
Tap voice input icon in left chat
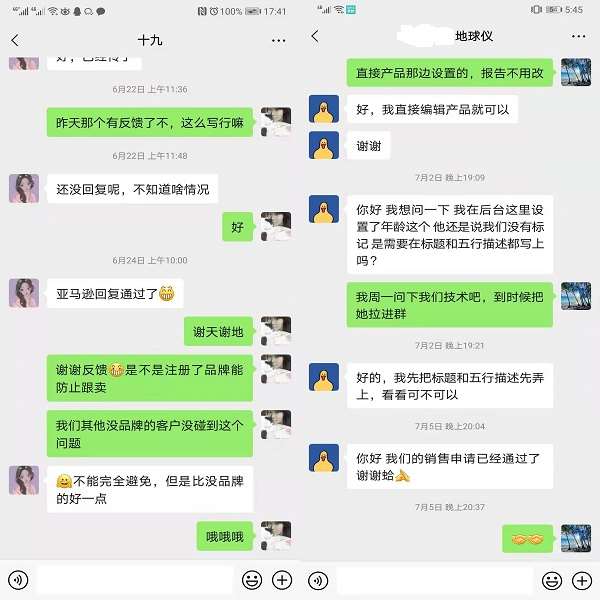click(18, 580)
